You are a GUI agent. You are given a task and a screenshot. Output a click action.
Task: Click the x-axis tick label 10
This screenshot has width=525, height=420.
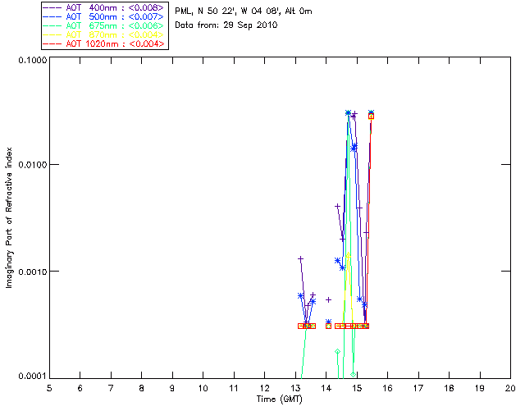point(203,388)
